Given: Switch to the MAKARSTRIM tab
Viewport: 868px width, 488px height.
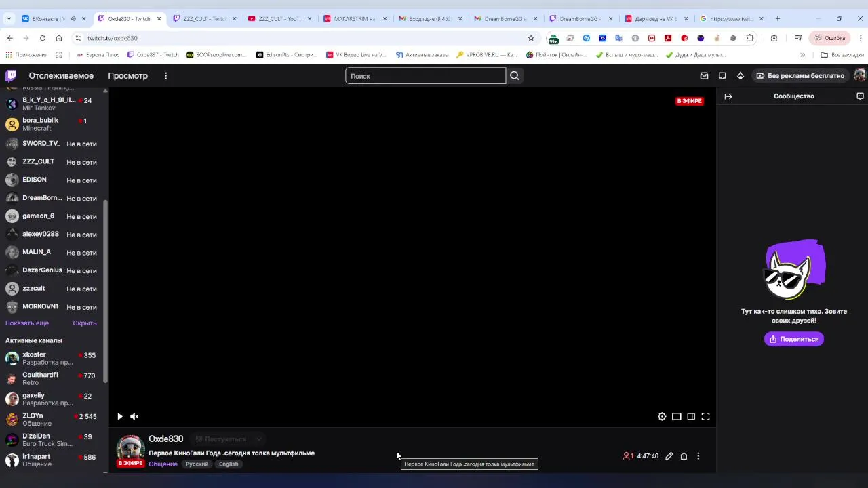Looking at the screenshot, I should coord(354,18).
